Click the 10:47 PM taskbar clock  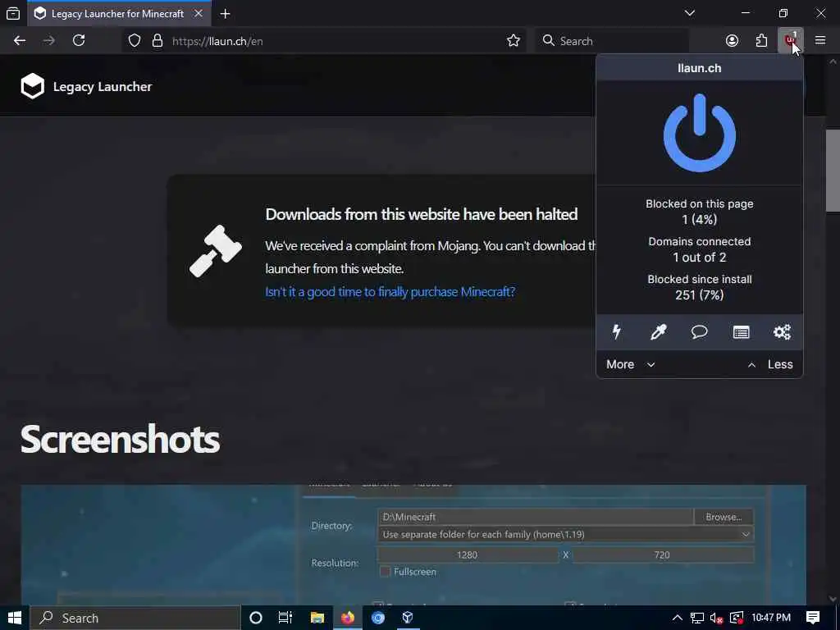(771, 618)
